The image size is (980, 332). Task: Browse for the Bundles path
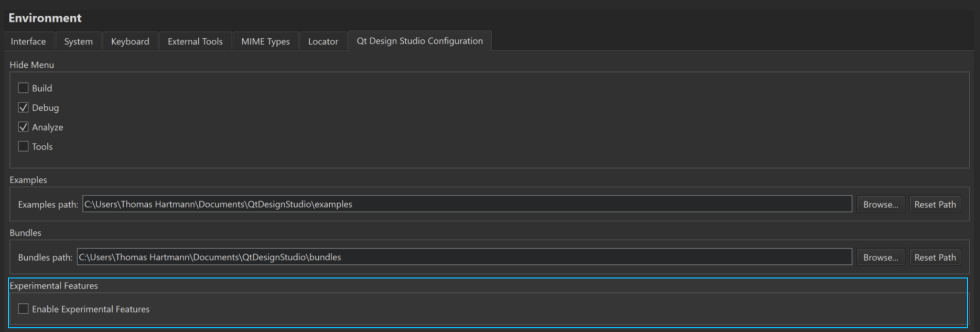pos(880,258)
